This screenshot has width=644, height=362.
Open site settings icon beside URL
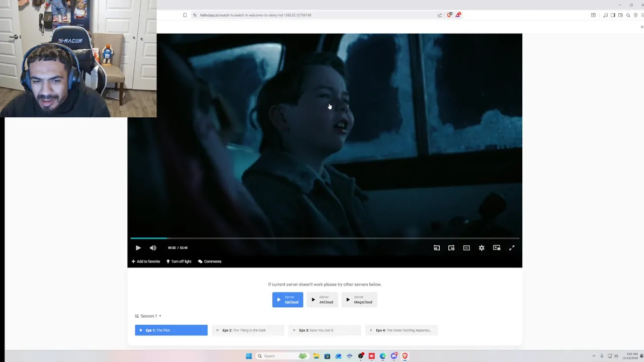click(195, 15)
